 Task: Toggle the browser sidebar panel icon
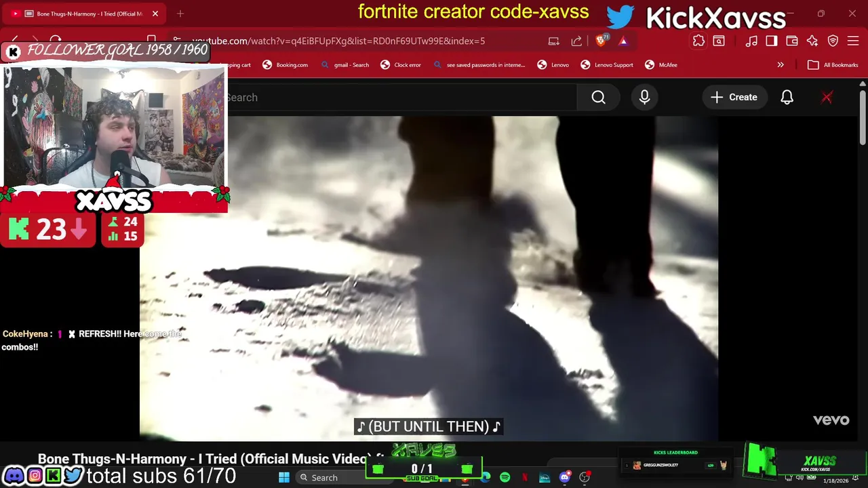click(x=772, y=41)
